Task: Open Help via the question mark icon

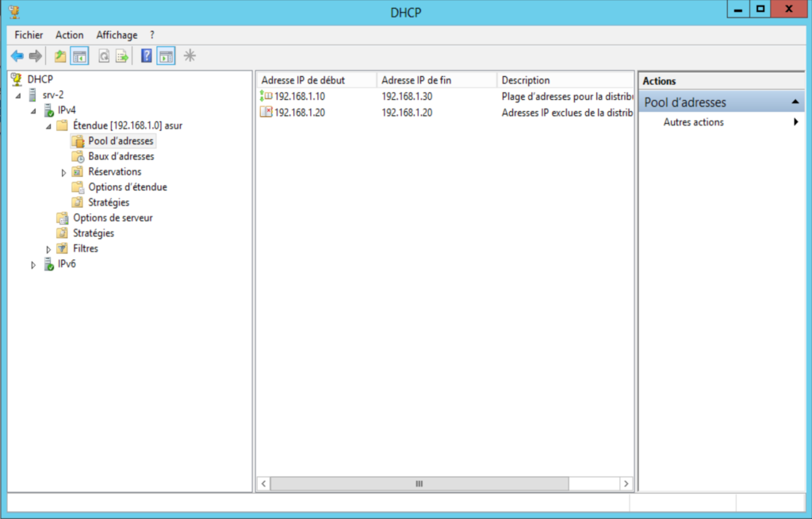Action: pos(147,56)
